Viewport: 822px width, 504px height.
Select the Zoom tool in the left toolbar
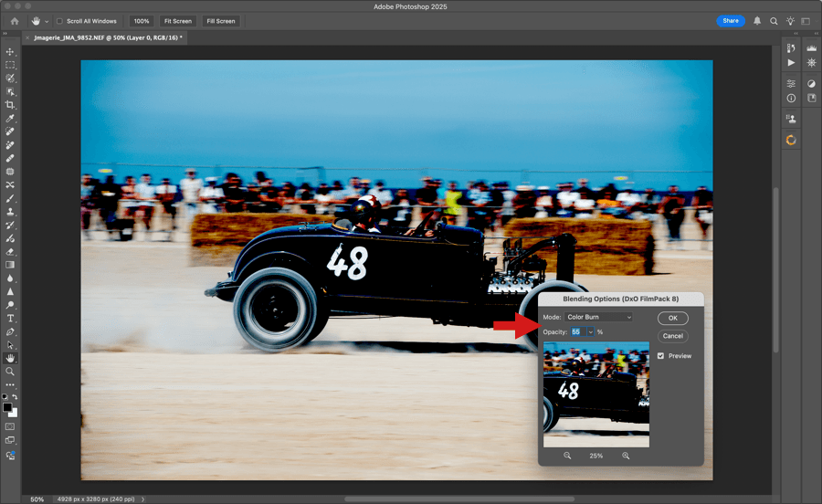[11, 372]
